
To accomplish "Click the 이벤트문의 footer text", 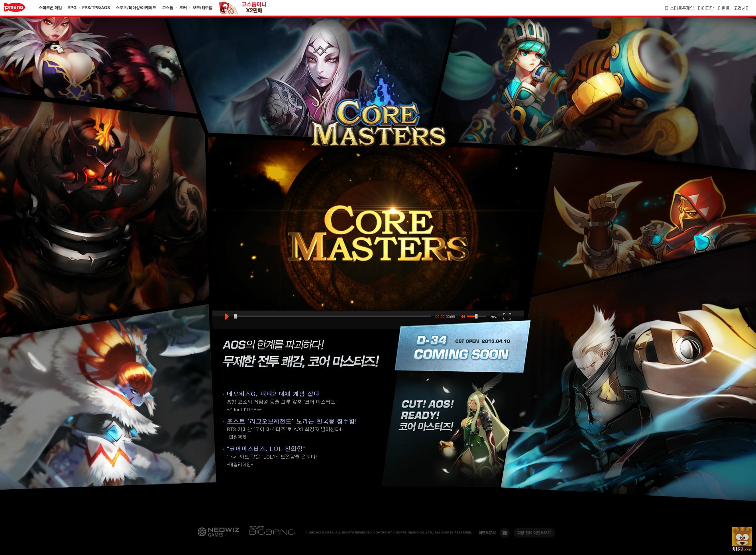I will click(x=487, y=533).
